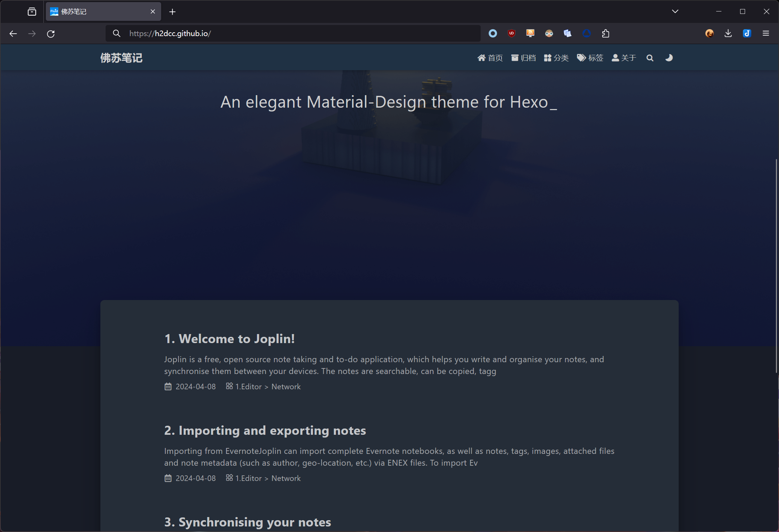Image resolution: width=779 pixels, height=532 pixels.
Task: Click the site search magnifier icon
Action: click(x=650, y=58)
